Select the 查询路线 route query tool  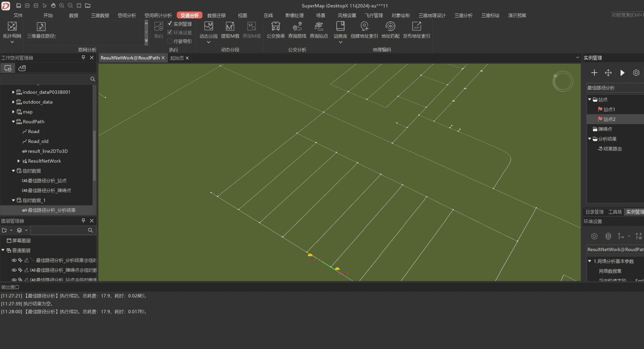pyautogui.click(x=297, y=27)
